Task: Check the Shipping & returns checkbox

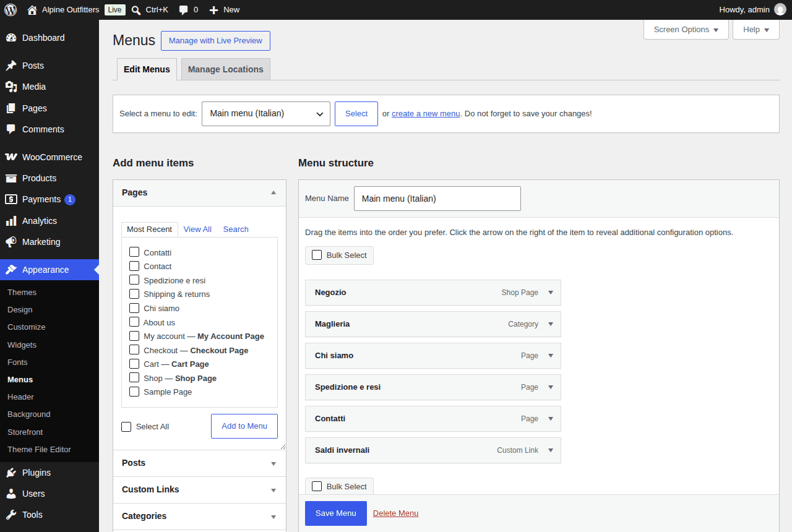Action: [x=134, y=294]
